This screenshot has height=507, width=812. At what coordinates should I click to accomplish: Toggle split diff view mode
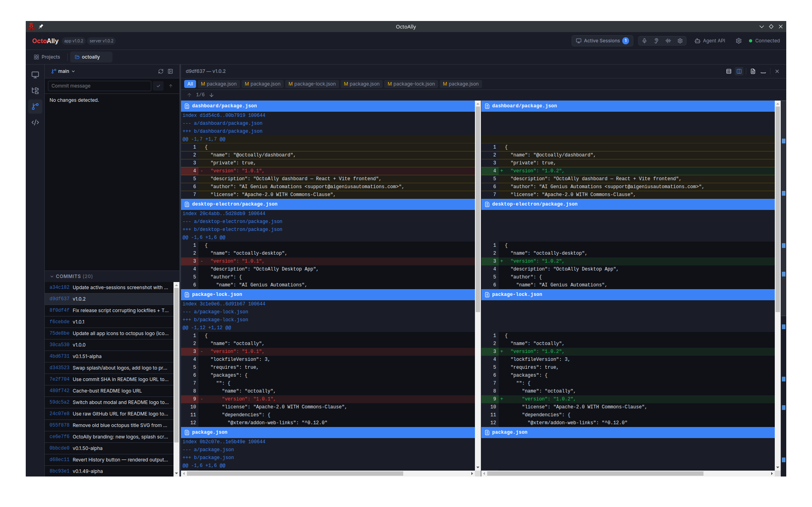tap(739, 71)
